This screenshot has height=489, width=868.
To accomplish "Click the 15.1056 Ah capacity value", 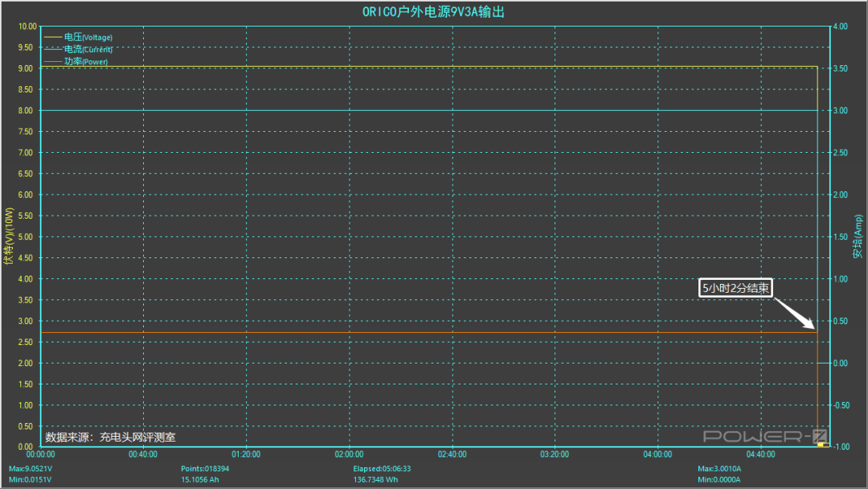I will pyautogui.click(x=199, y=479).
